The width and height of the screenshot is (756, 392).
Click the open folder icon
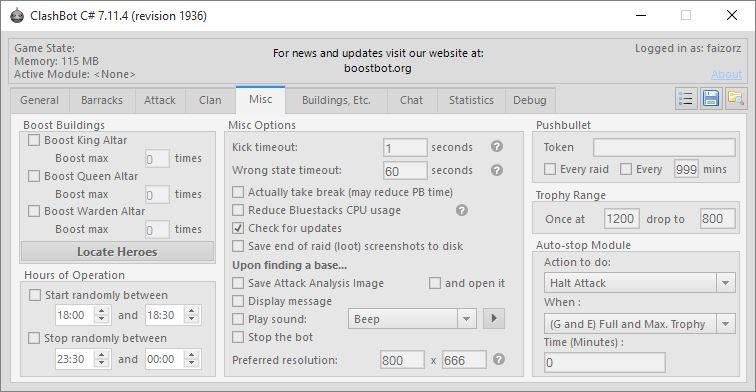pyautogui.click(x=736, y=99)
